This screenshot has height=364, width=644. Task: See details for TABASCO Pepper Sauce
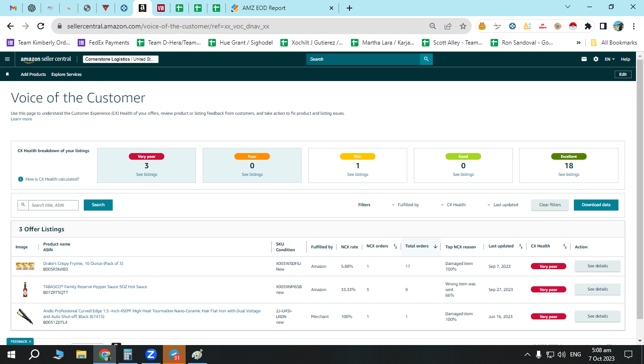[x=598, y=289]
